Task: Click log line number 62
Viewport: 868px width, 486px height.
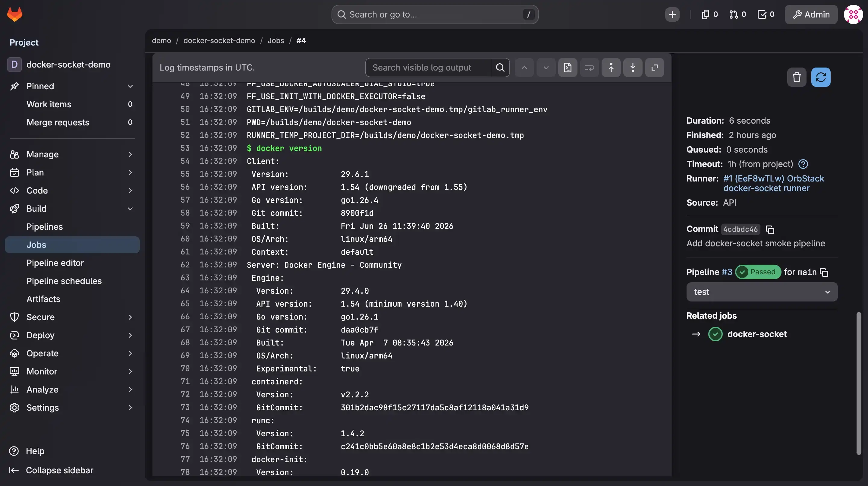Action: pyautogui.click(x=185, y=265)
